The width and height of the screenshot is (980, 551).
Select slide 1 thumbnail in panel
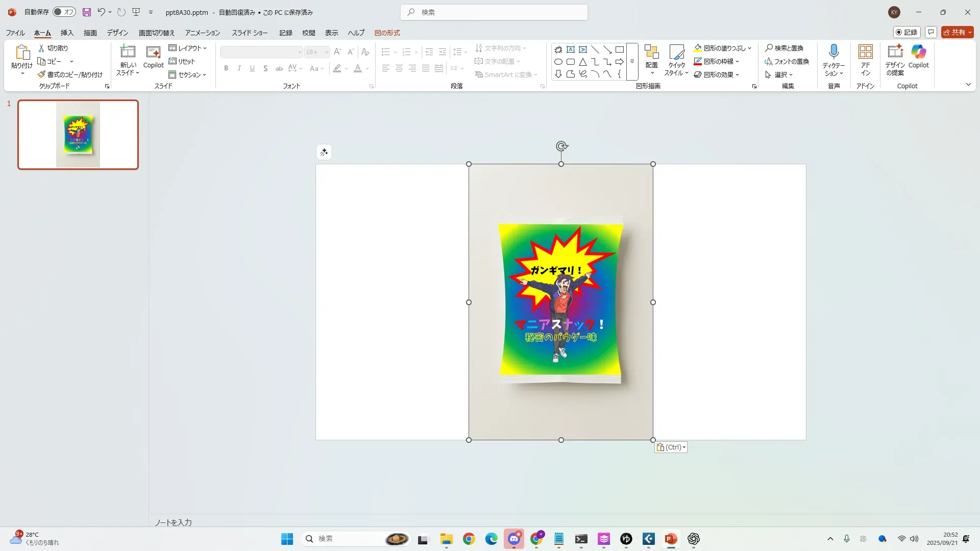(x=78, y=135)
